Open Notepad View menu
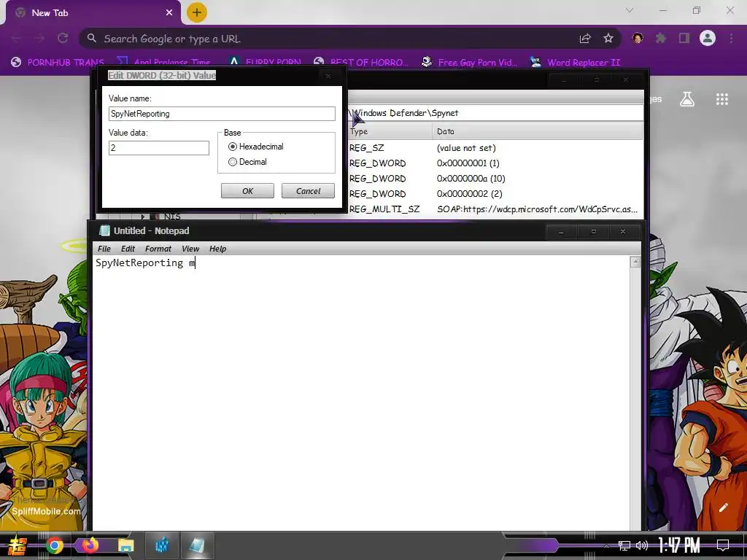This screenshot has height=560, width=747. [x=190, y=249]
